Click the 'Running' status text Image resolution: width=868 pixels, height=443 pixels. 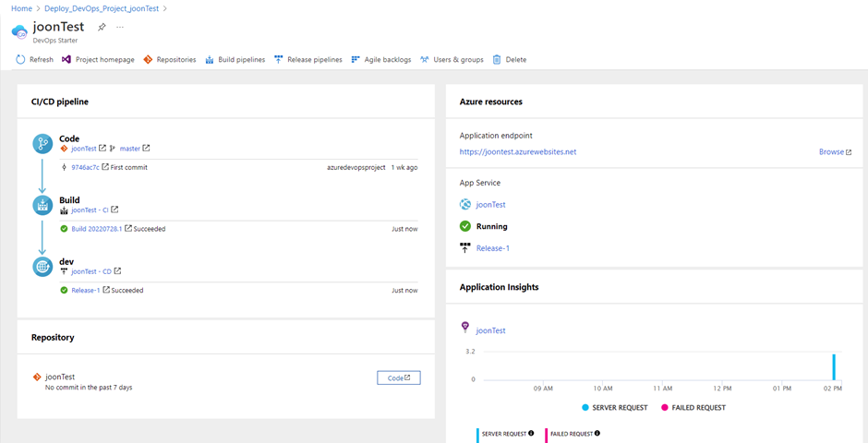492,226
